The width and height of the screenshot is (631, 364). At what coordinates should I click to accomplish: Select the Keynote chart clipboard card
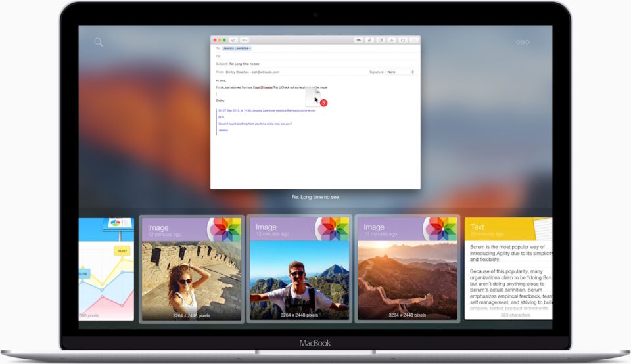(x=106, y=269)
